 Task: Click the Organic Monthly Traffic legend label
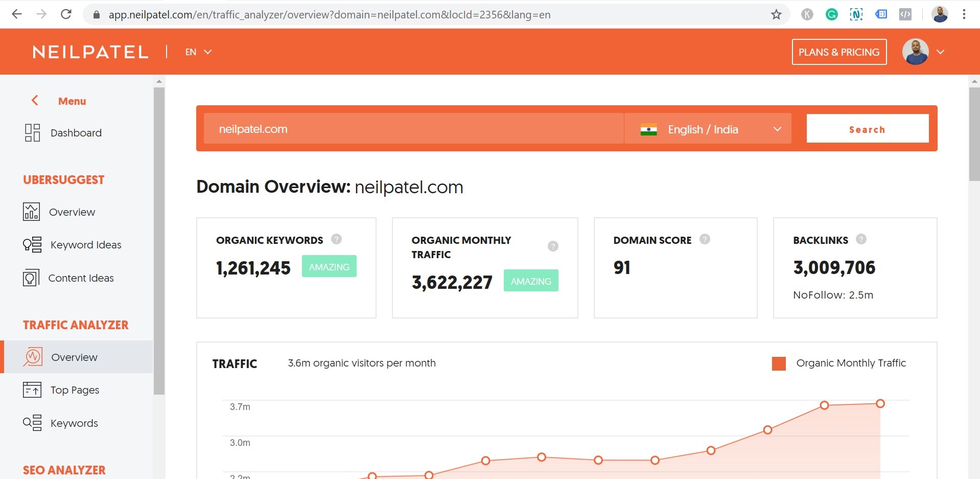851,363
